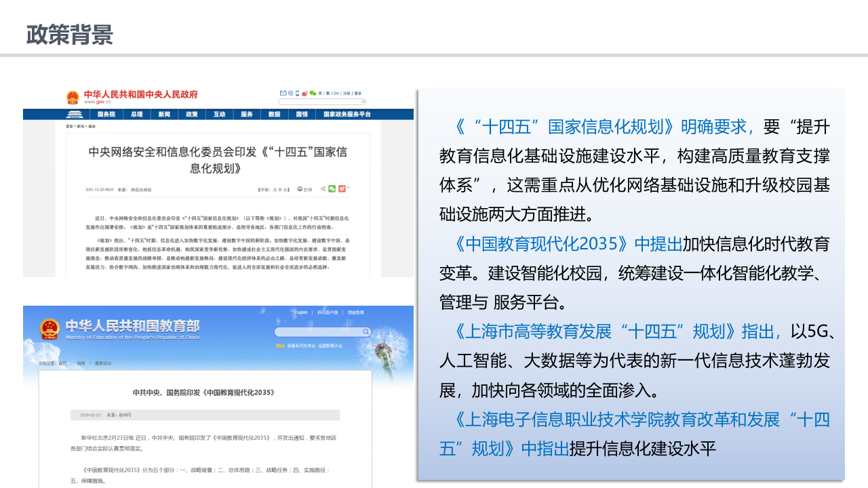Click the 打印 print icon on the article

(300, 189)
